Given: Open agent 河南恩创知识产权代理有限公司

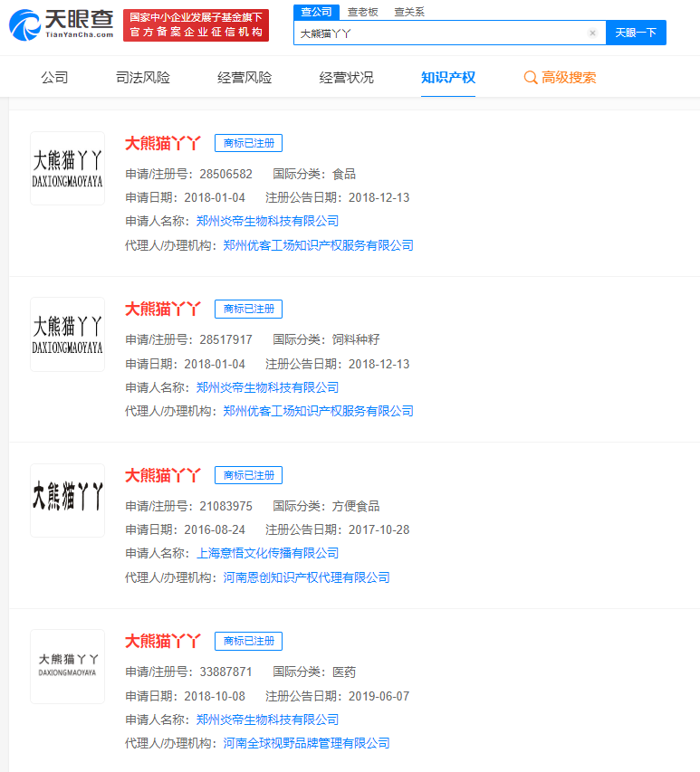Looking at the screenshot, I should tap(306, 577).
